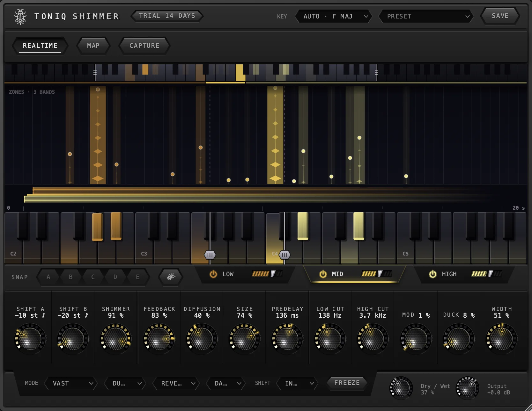Viewport: 532px width, 411px height.
Task: Click the Shift A knob
Action: click(30, 339)
